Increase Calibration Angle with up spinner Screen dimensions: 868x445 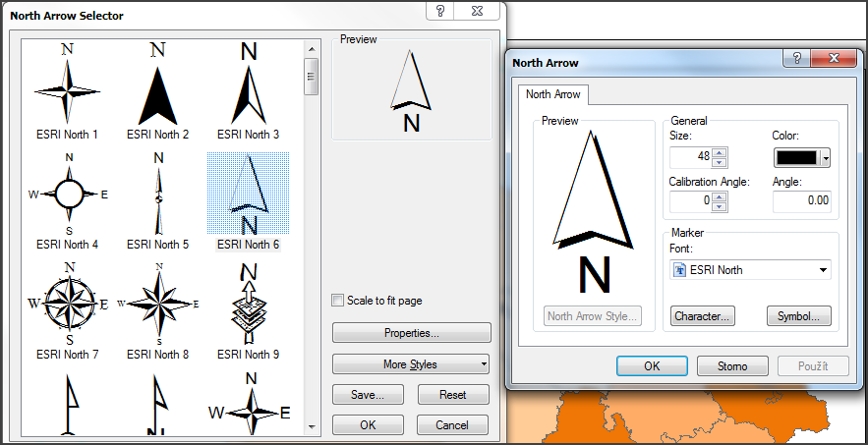click(720, 196)
